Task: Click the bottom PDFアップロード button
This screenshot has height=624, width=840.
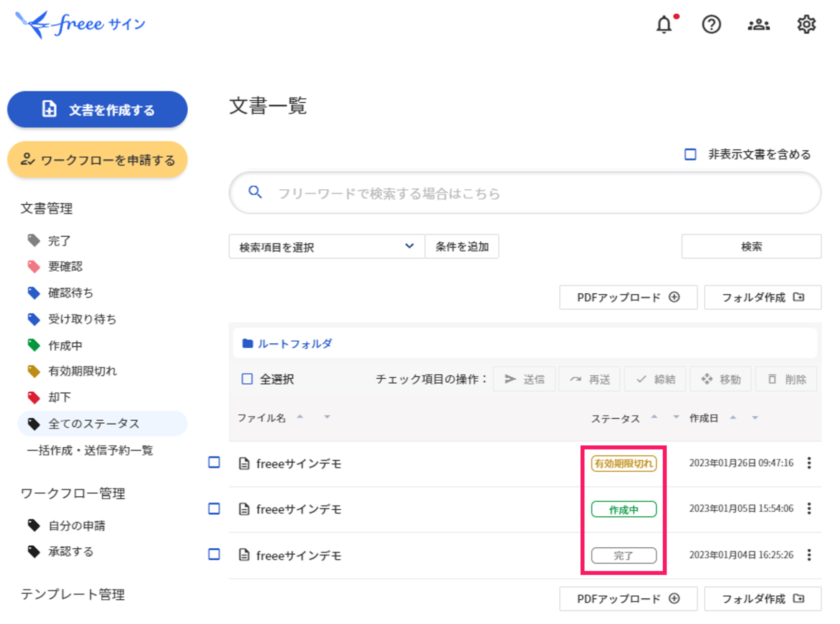Action: point(628,598)
